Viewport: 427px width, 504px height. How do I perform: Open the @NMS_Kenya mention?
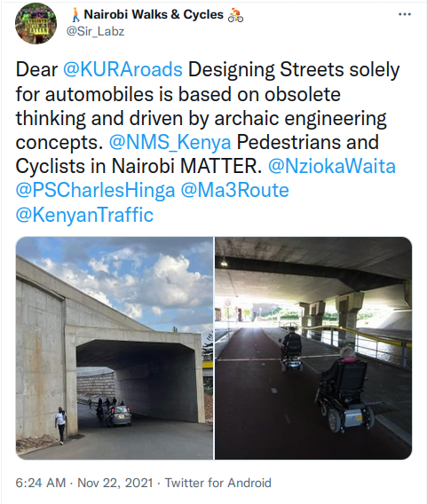click(x=170, y=142)
